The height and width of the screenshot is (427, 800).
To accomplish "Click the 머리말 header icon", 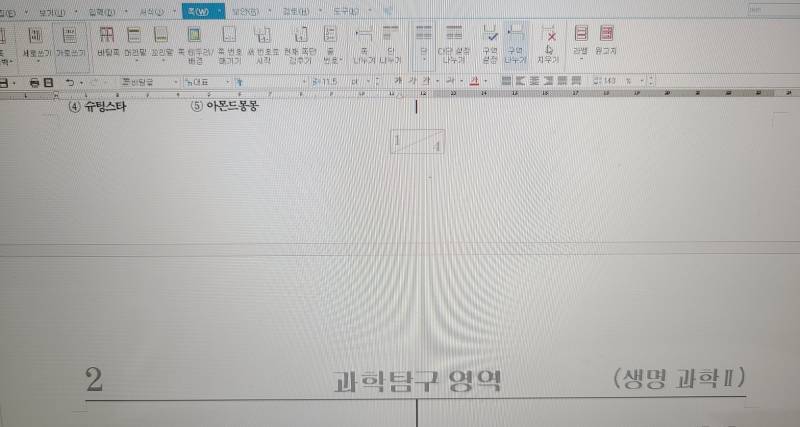I will tap(134, 35).
